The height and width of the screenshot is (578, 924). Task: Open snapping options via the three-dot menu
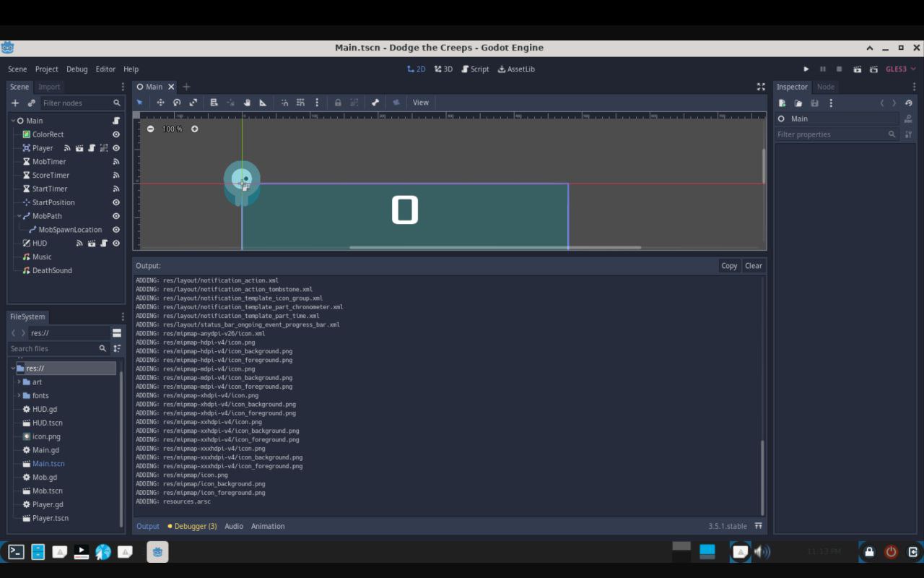pyautogui.click(x=317, y=102)
